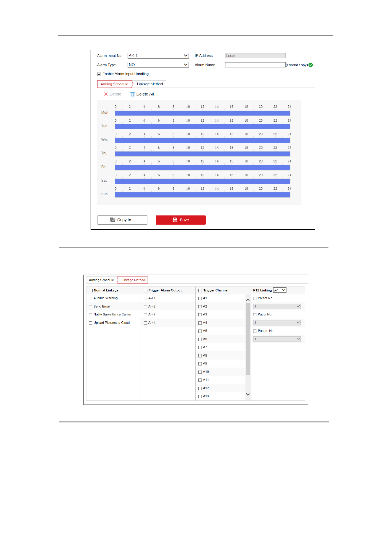Viewport: 392px width, 554px height.
Task: Click the Trigger Channel scroll up arrow
Action: click(x=248, y=300)
